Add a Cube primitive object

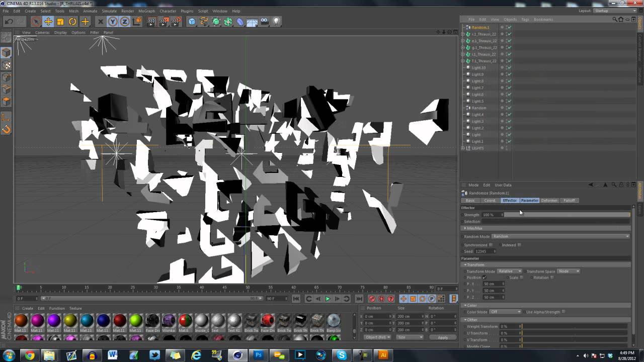click(x=192, y=22)
